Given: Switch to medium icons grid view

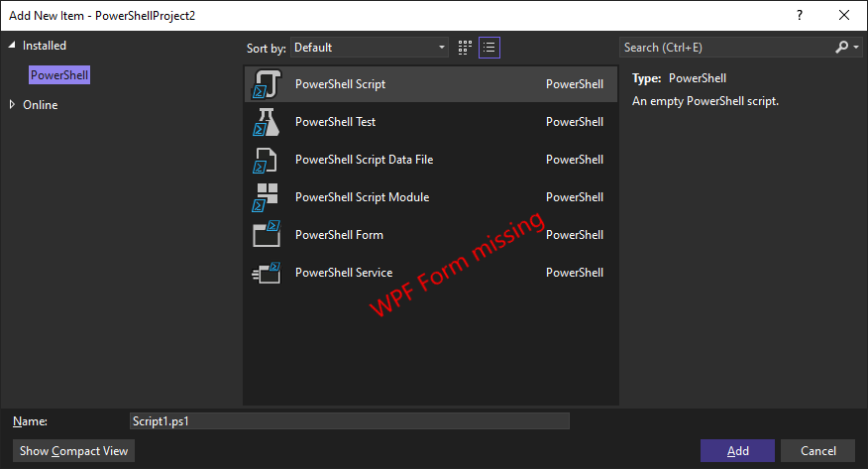Looking at the screenshot, I should pyautogui.click(x=465, y=48).
